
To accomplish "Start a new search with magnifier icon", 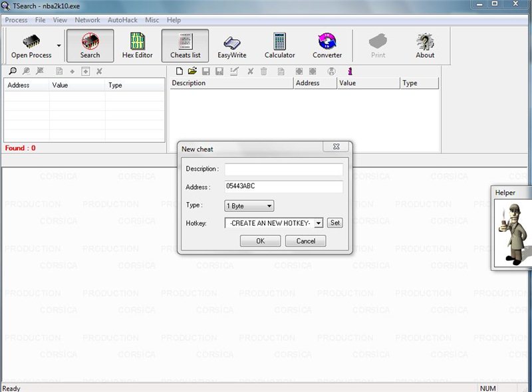I will coord(13,71).
